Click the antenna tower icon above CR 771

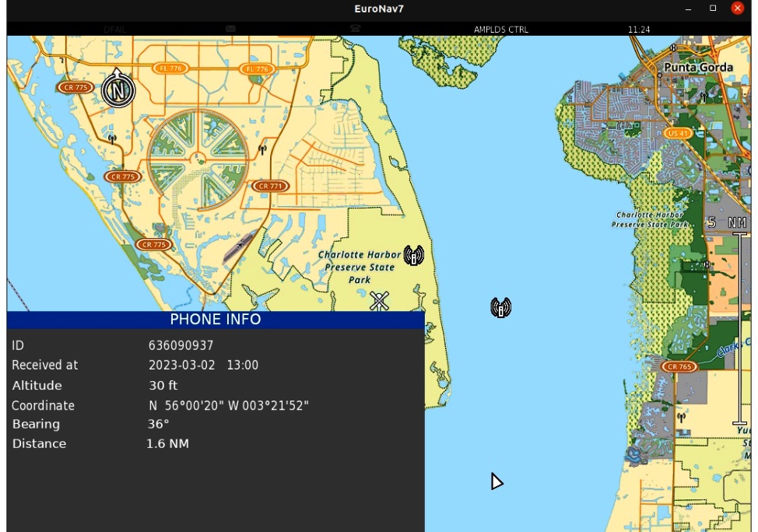[262, 149]
